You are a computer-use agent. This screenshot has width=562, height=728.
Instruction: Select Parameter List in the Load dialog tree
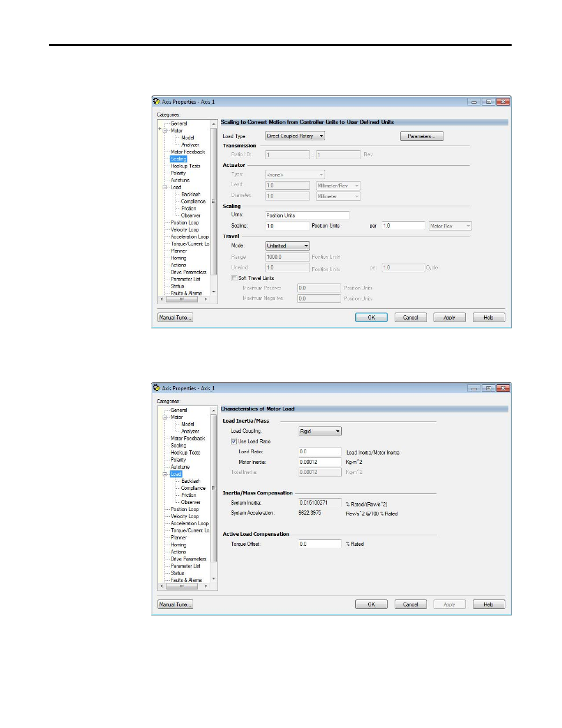coord(186,566)
